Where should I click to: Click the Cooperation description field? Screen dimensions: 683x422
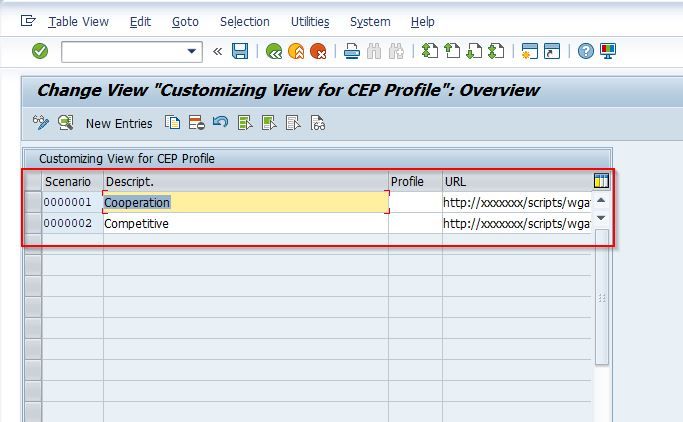246,202
